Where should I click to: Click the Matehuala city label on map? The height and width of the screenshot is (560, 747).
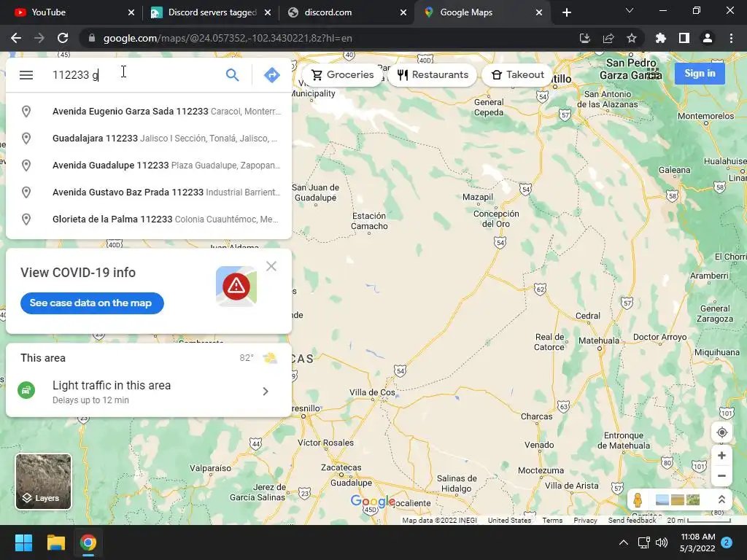[x=599, y=341]
